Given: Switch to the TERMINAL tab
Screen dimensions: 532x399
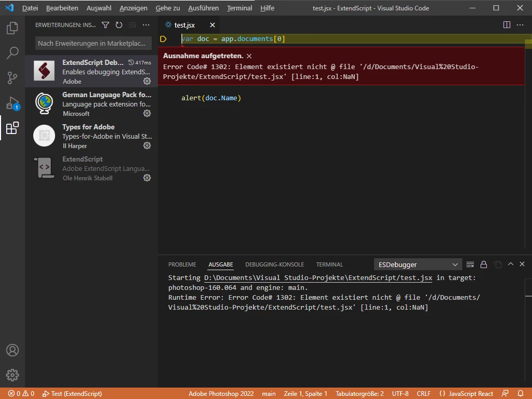Looking at the screenshot, I should point(329,264).
